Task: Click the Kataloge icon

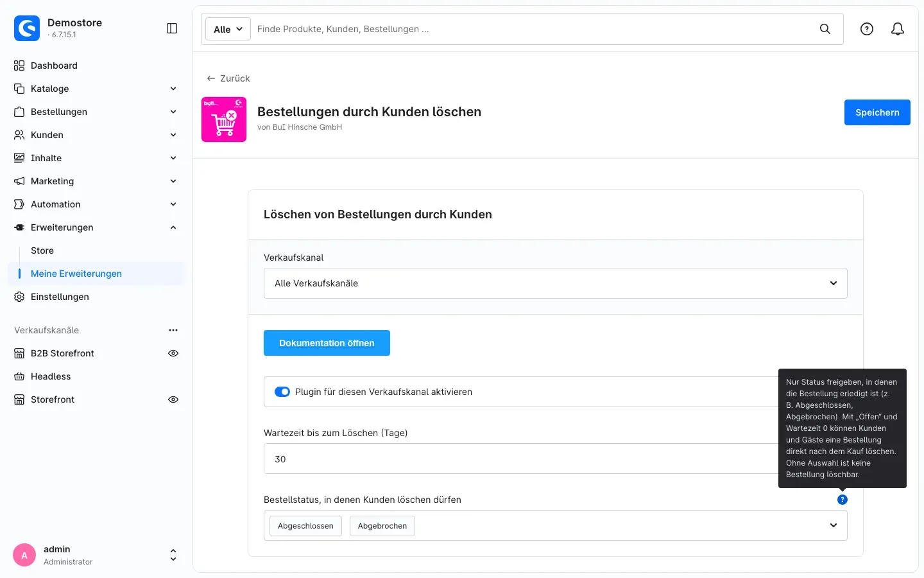Action: pos(19,89)
